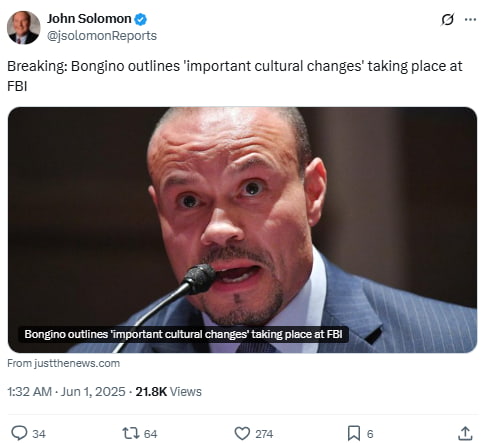Image resolution: width=481 pixels, height=443 pixels.
Task: Click the 1:32 AM Jun 1, 2025 timestamp
Action: (66, 391)
